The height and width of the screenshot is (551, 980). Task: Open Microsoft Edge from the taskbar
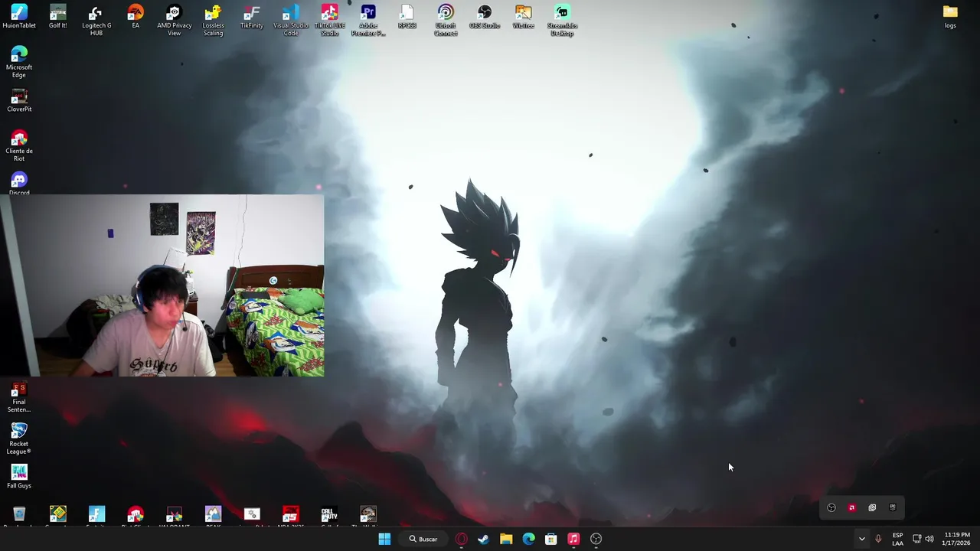[x=528, y=539]
